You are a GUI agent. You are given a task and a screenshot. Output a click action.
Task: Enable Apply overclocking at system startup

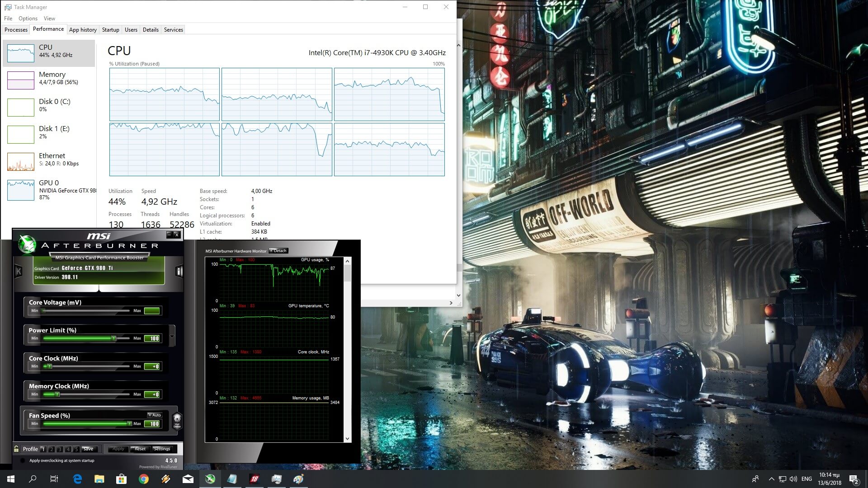[x=23, y=460]
